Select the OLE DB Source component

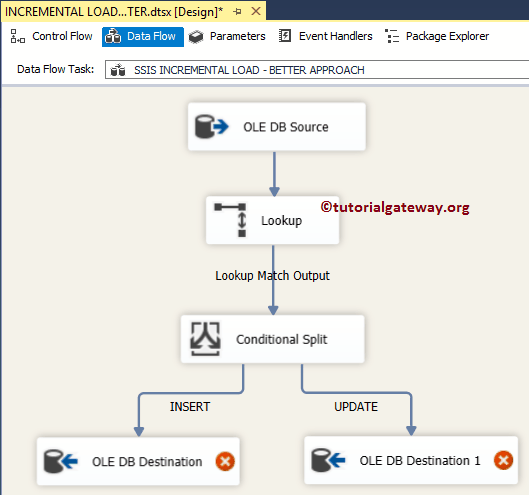(277, 127)
